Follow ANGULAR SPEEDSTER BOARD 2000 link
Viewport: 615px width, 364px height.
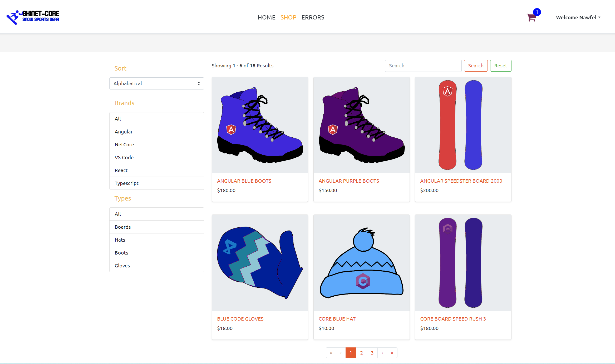(461, 181)
